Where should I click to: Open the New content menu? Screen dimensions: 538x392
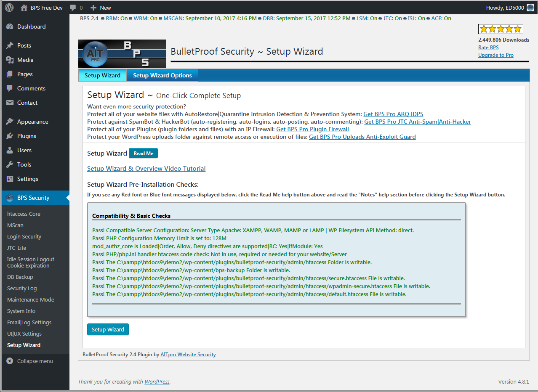tap(101, 8)
